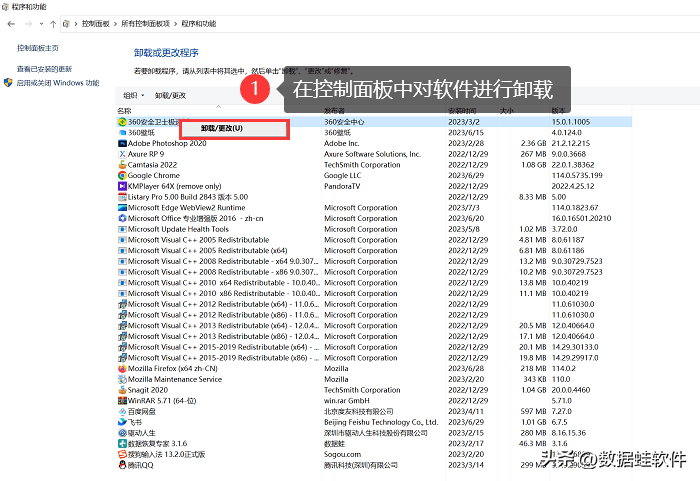Select the Mozilla Firefox icon
This screenshot has height=481, width=700.
click(x=122, y=368)
